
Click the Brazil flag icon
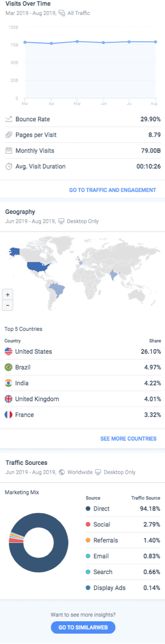[8, 367]
